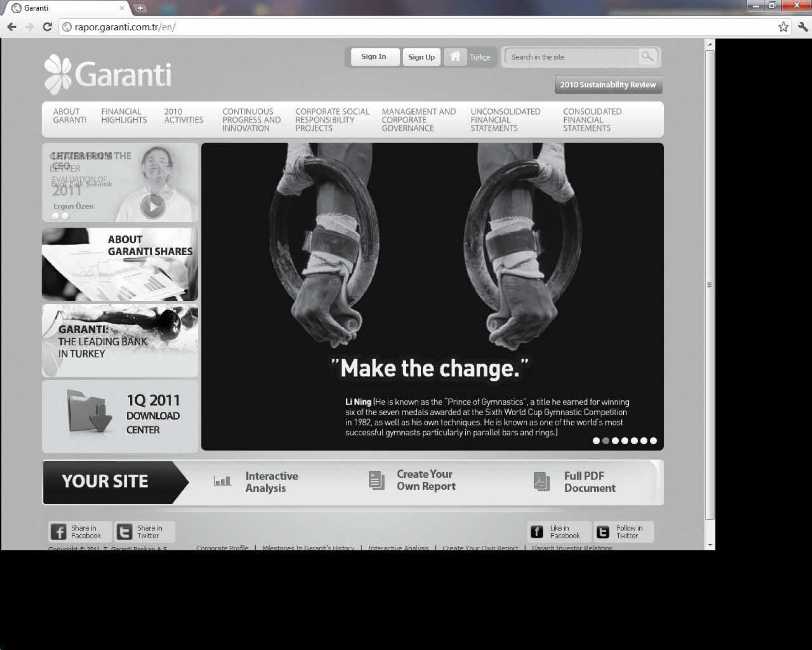Click Create Your Own Report icon
812x650 pixels.
[x=376, y=480]
